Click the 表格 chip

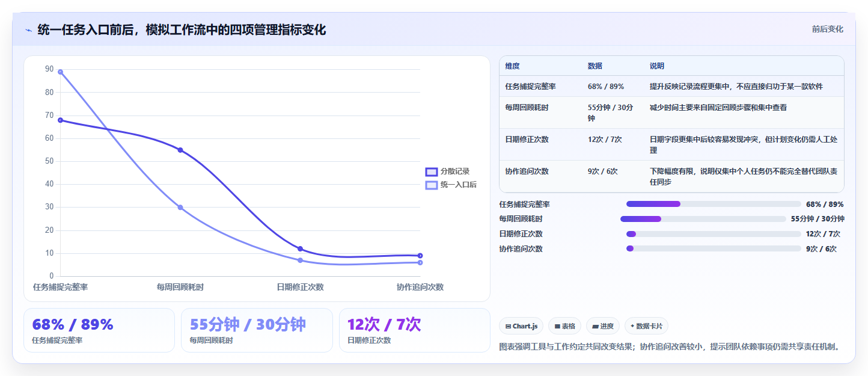point(564,326)
